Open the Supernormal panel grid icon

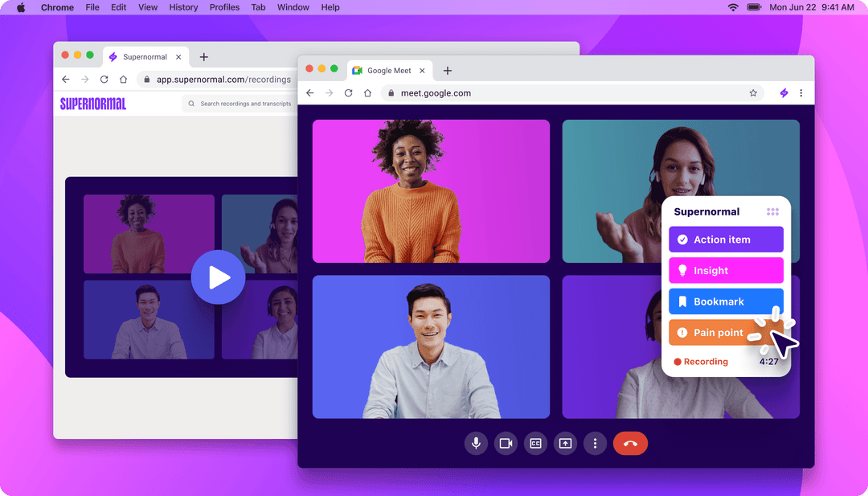coord(772,211)
